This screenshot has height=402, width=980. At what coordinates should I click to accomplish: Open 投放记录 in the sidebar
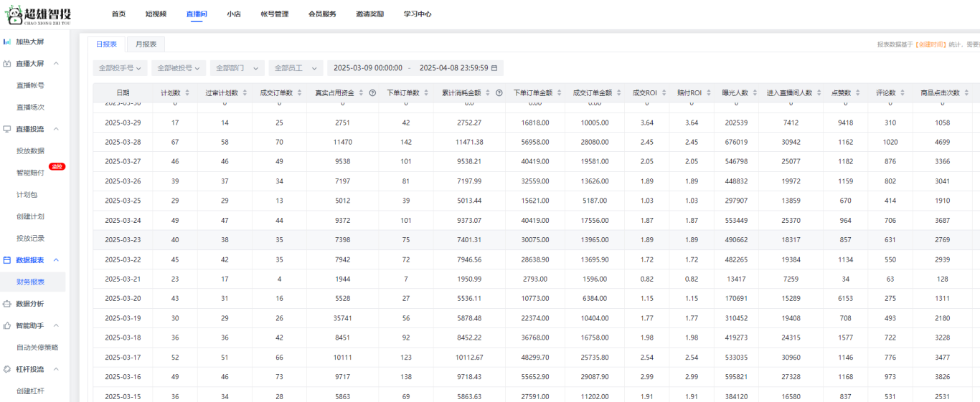coord(30,239)
